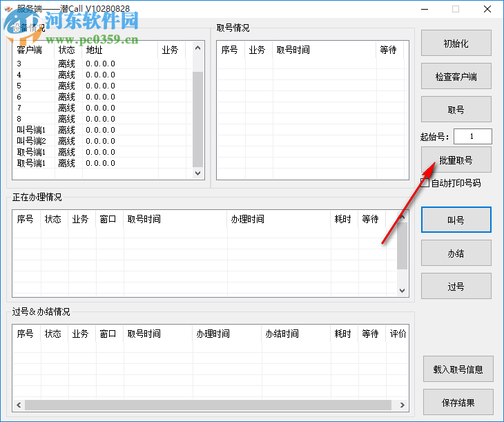
Task: Click the 初始化 button
Action: point(456,43)
